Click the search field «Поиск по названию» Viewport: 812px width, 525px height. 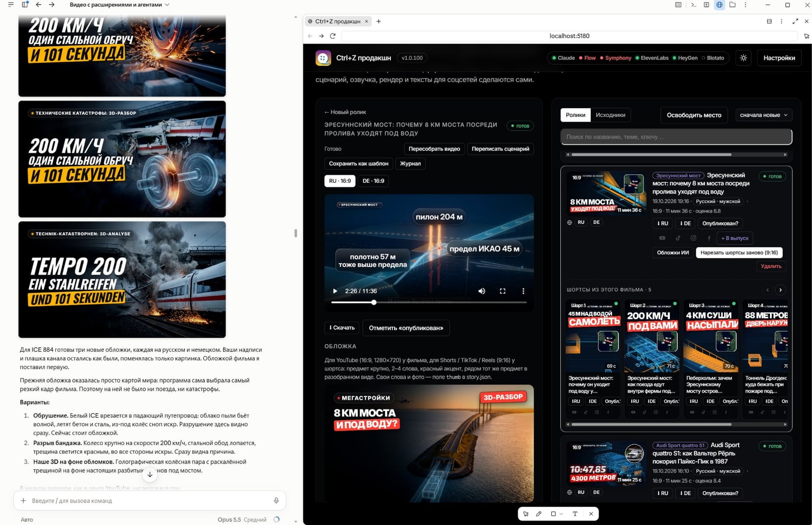tap(676, 137)
